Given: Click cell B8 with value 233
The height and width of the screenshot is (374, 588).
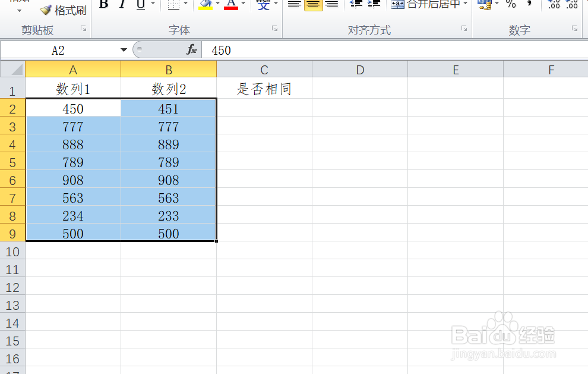Looking at the screenshot, I should coord(169,216).
